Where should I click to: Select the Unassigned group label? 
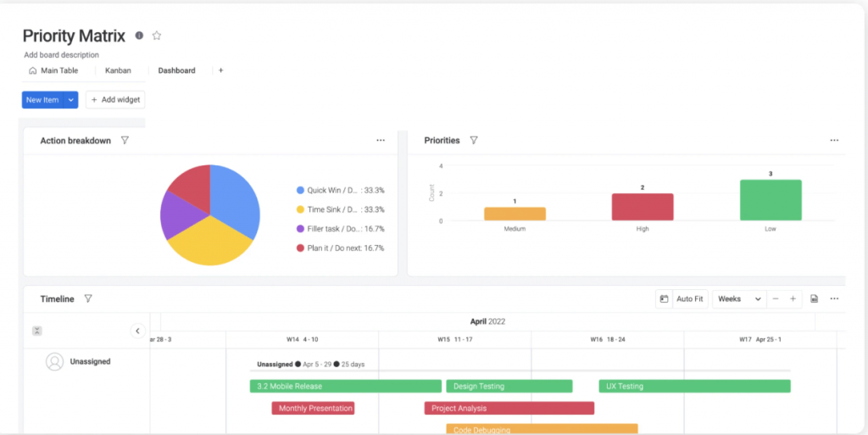pos(90,361)
